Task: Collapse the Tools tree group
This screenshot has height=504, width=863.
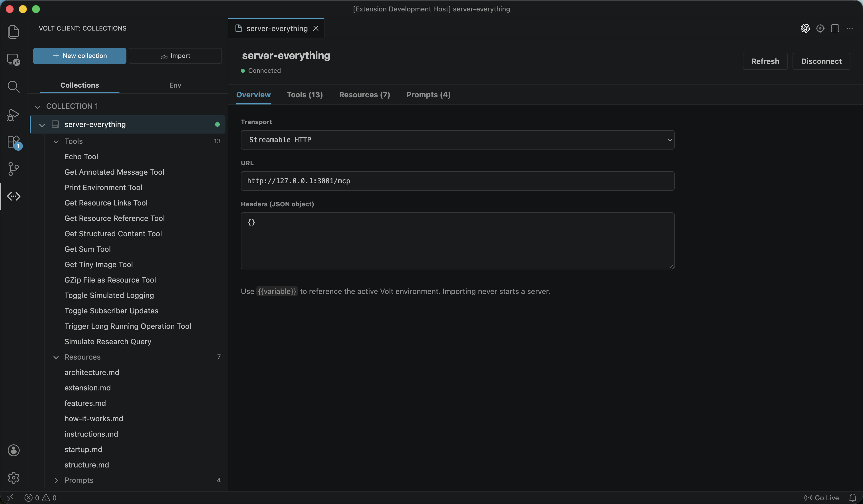Action: tap(56, 141)
